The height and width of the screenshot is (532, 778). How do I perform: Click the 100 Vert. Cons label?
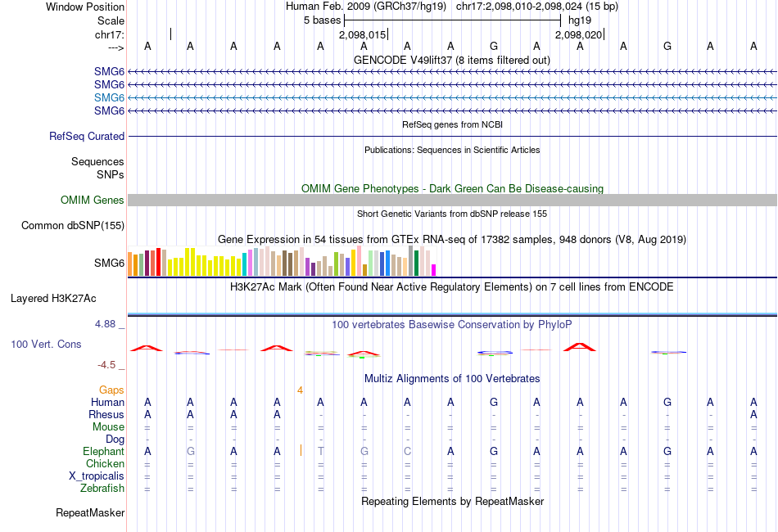click(x=46, y=344)
